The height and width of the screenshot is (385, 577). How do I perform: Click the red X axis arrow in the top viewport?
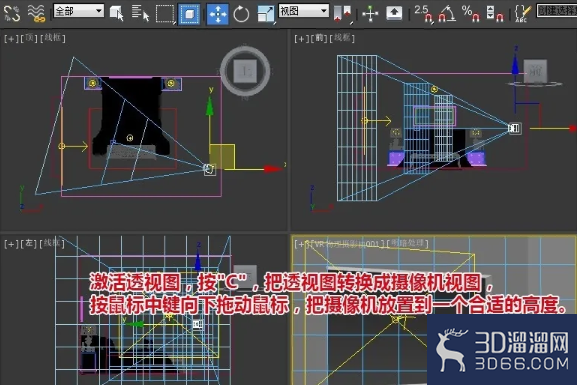click(273, 169)
